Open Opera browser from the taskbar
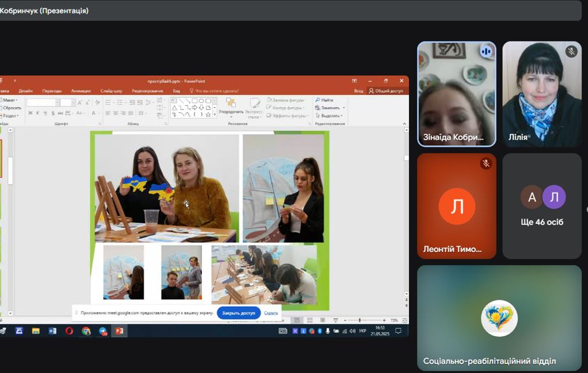 (69, 331)
